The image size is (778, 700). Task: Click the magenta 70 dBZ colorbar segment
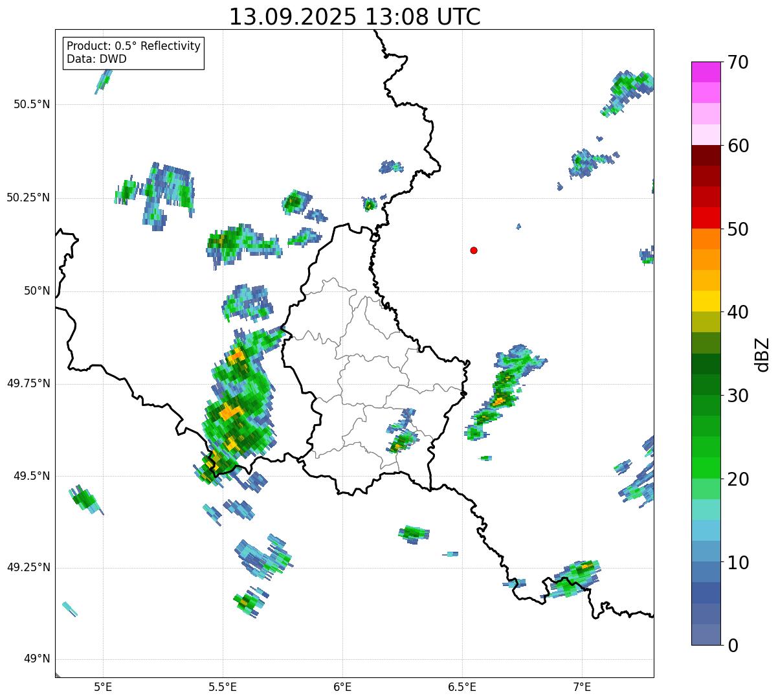(706, 72)
